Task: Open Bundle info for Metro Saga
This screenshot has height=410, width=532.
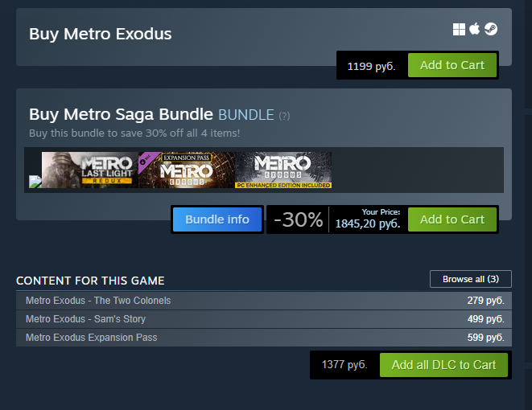Action: (217, 219)
